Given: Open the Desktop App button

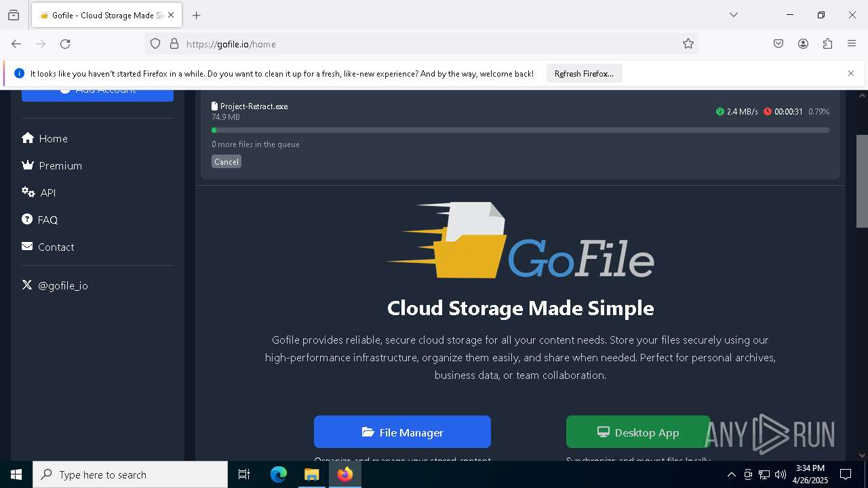Looking at the screenshot, I should coord(638,432).
